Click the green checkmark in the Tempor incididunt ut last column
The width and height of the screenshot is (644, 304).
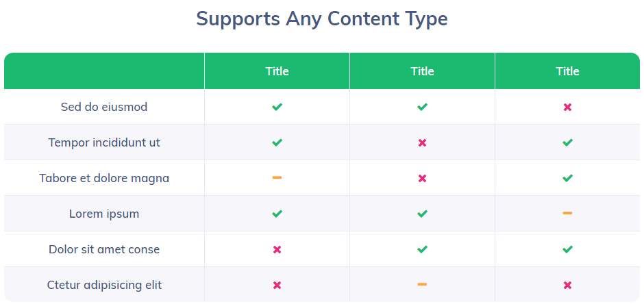[x=567, y=143]
